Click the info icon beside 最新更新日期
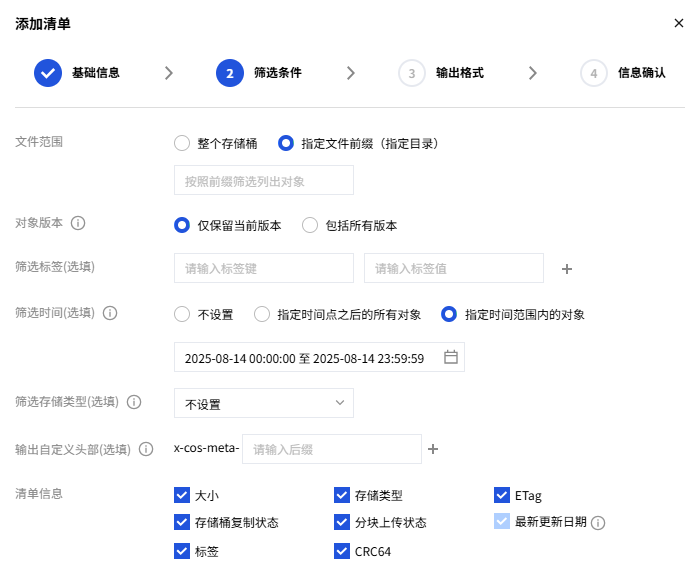 [598, 522]
